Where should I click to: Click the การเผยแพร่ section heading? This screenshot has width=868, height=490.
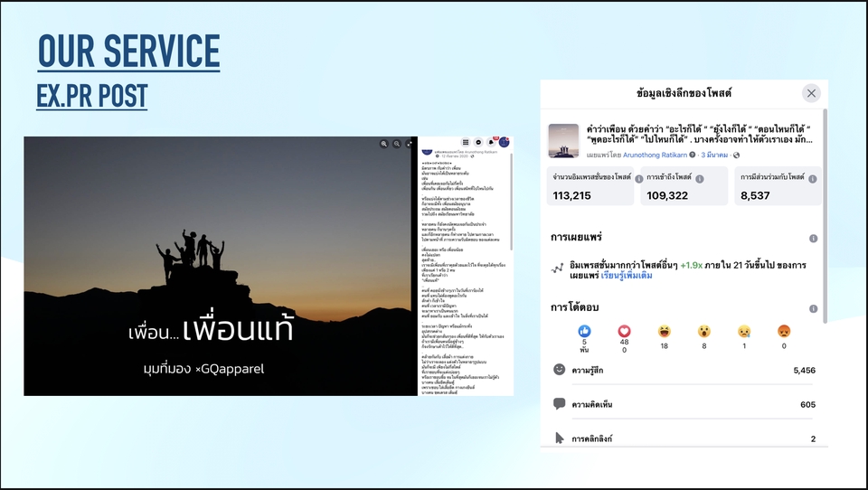coord(576,237)
